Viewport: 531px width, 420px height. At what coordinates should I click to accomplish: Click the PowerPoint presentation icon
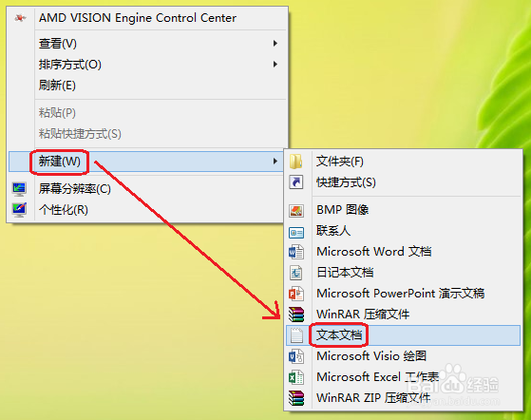pos(296,294)
